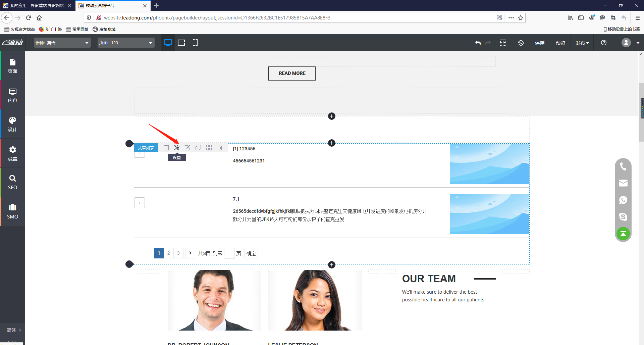Open the history clock icon in top toolbar

click(x=521, y=43)
